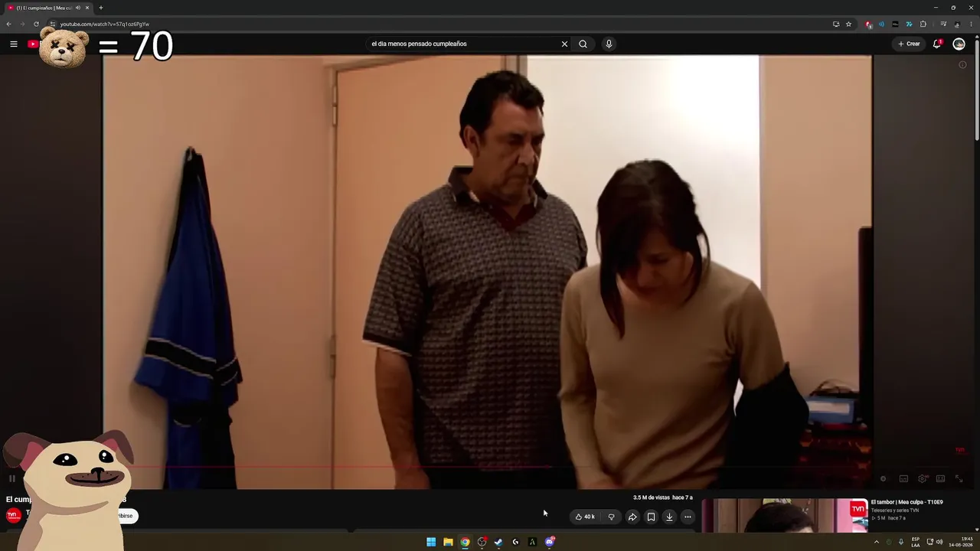Open the Chrome profile avatar

(957, 24)
